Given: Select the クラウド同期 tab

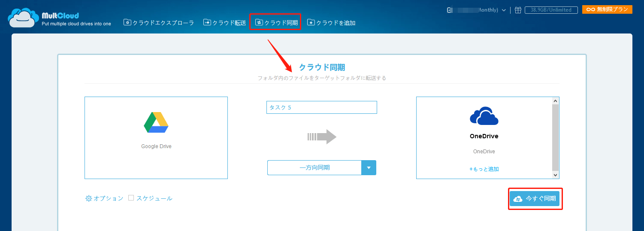Looking at the screenshot, I should 276,23.
